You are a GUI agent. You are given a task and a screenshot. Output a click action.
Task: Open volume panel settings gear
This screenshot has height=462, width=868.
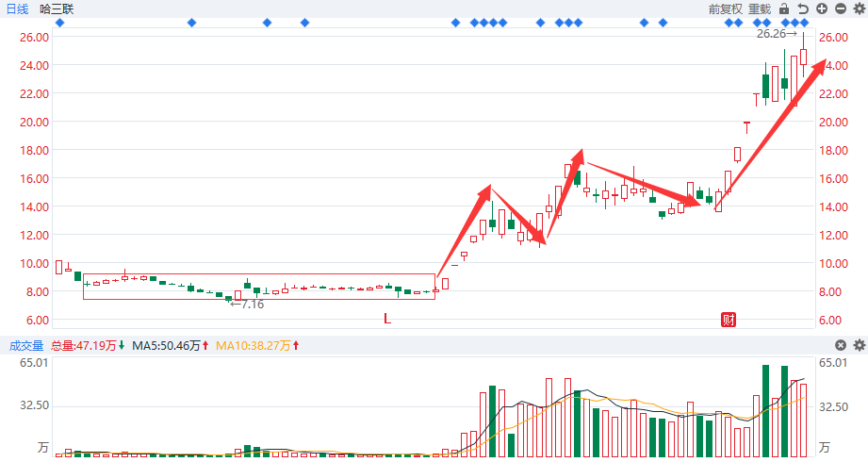[x=858, y=346]
